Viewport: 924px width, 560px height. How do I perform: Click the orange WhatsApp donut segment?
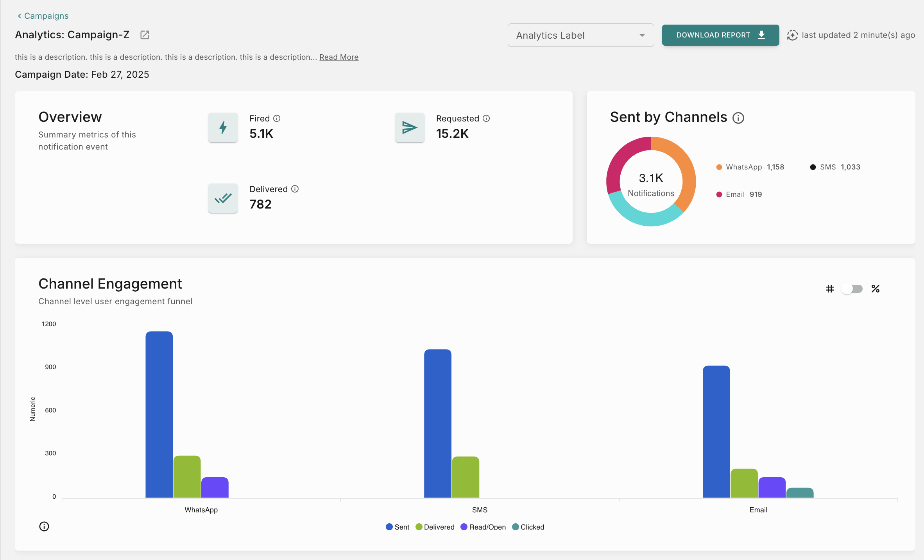(687, 172)
